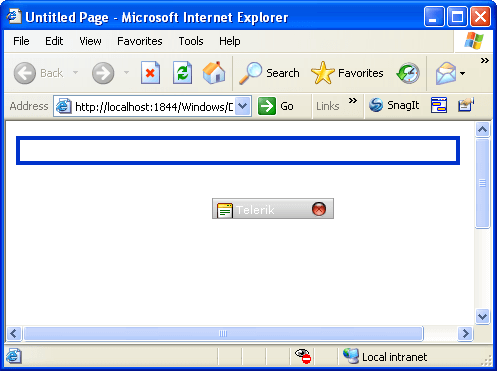This screenshot has width=497, height=371.
Task: Click the horizontal scrollbar right arrow
Action: coord(465,333)
